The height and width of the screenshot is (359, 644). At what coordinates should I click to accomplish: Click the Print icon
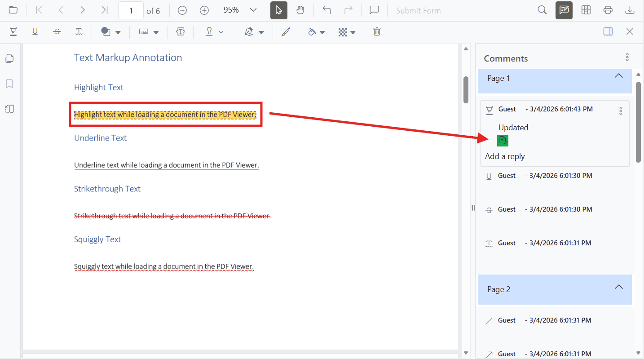pos(608,10)
